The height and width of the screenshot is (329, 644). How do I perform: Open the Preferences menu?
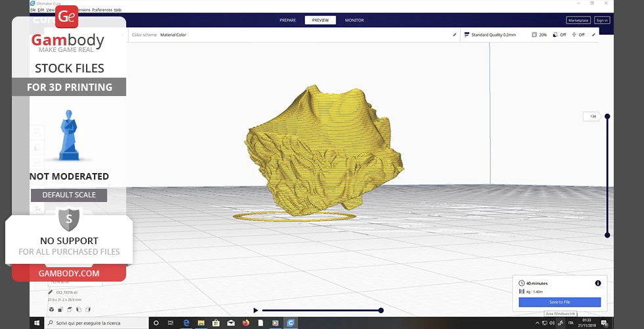click(102, 9)
